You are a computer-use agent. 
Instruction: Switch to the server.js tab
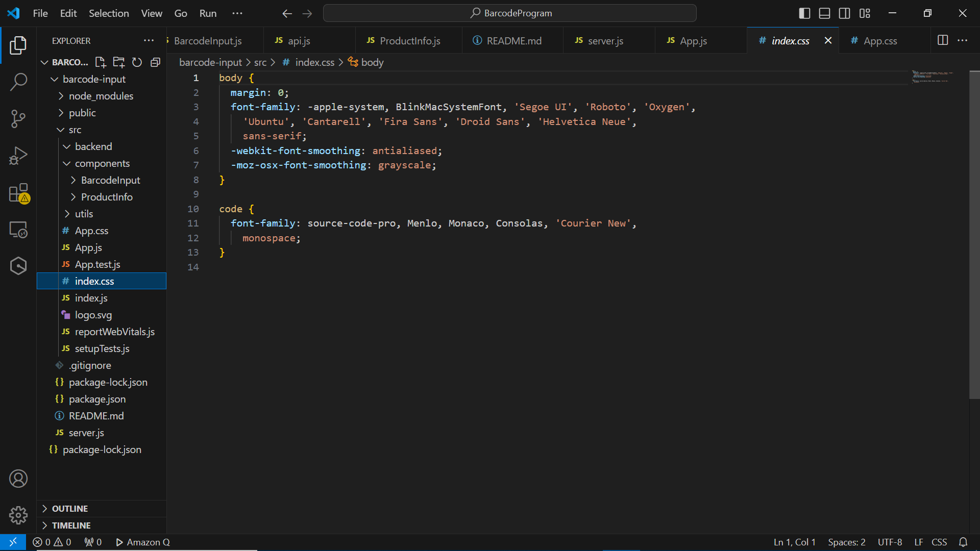pyautogui.click(x=605, y=41)
